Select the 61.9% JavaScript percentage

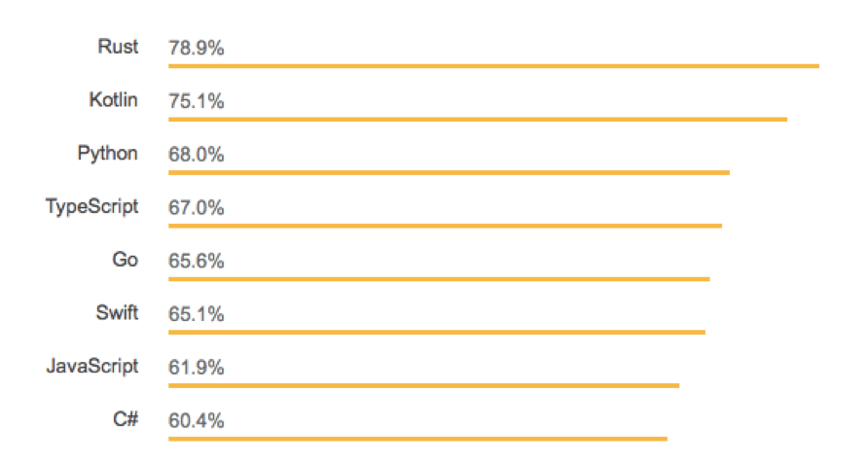point(196,367)
